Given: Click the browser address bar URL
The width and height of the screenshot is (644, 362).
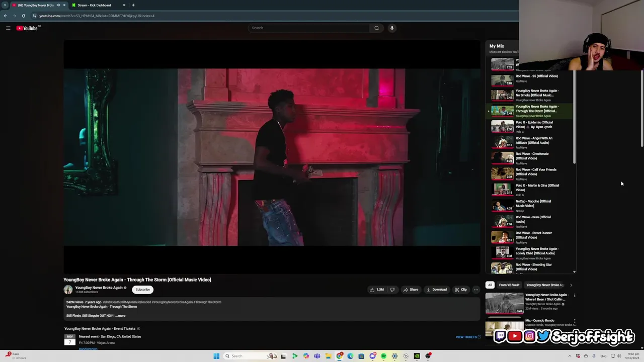Looking at the screenshot, I should [97, 16].
